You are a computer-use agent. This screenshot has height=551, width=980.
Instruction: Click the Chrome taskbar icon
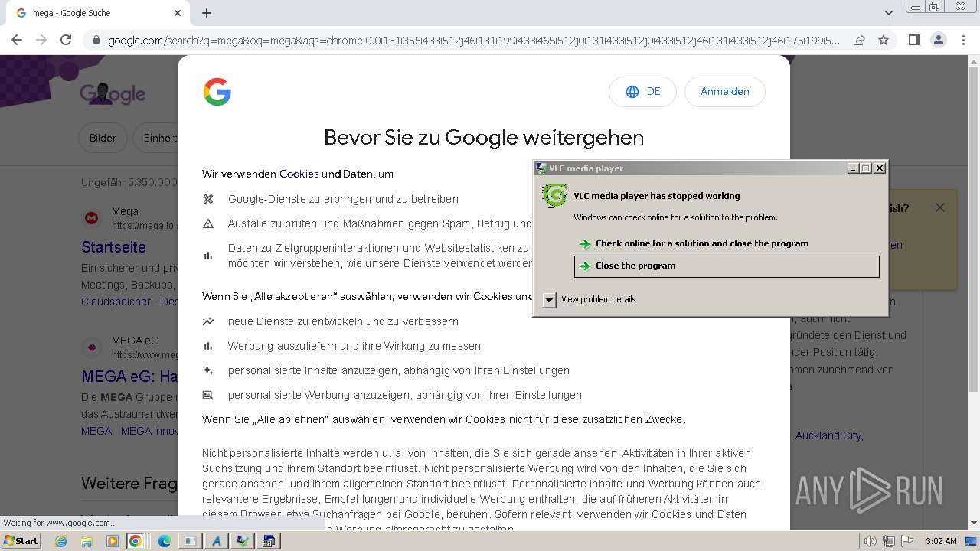[135, 541]
